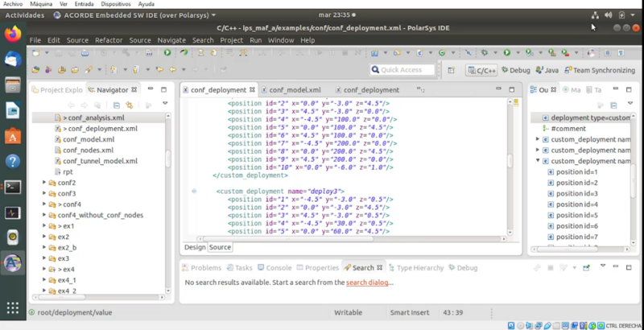Switch to the Java perspective
The image size is (644, 330).
pos(547,70)
